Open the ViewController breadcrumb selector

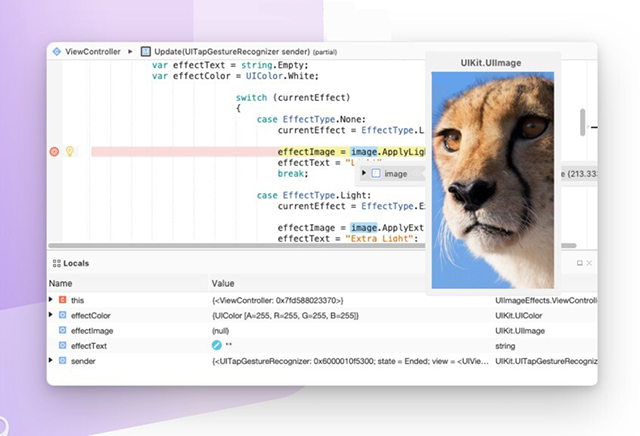[93, 51]
